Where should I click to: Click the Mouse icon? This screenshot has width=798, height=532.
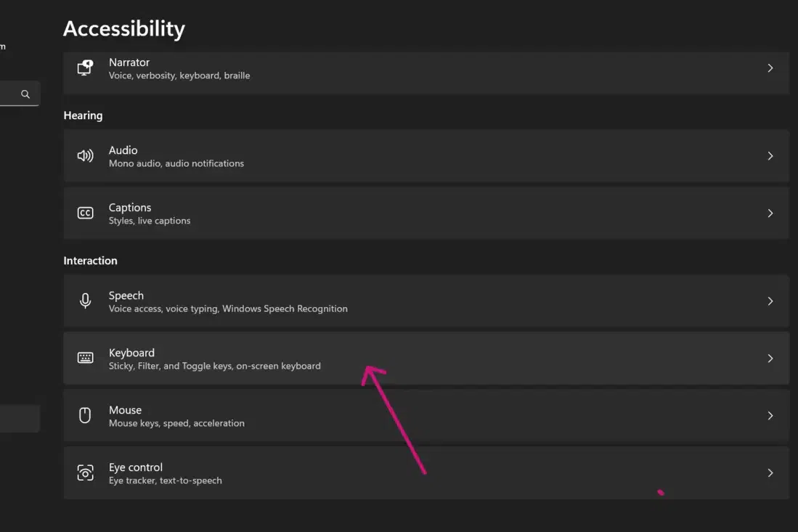tap(85, 415)
